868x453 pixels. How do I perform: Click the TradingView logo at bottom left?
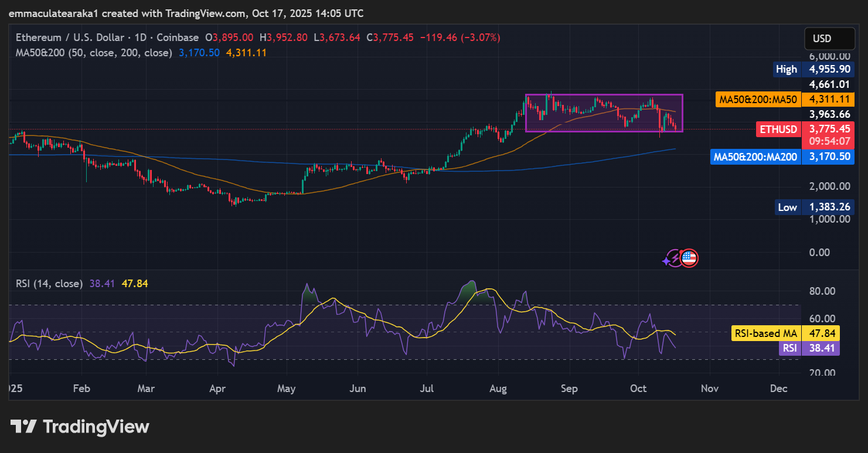[x=80, y=426]
